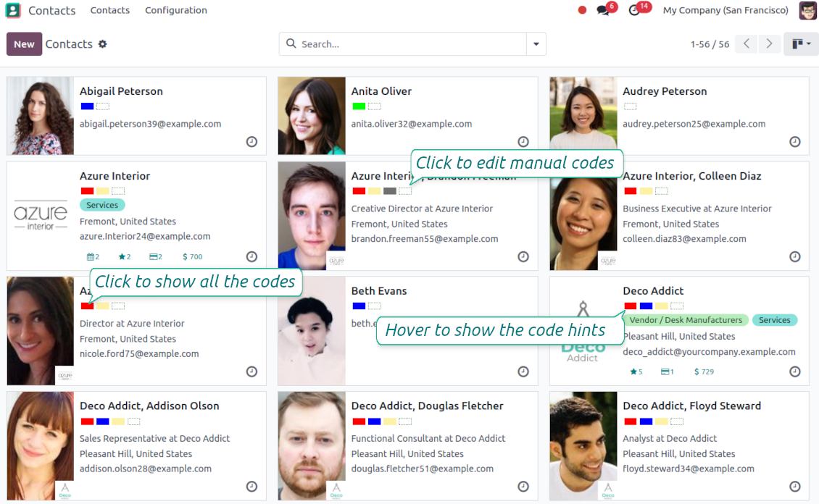Click blue color code on Deco Addict card

[646, 306]
